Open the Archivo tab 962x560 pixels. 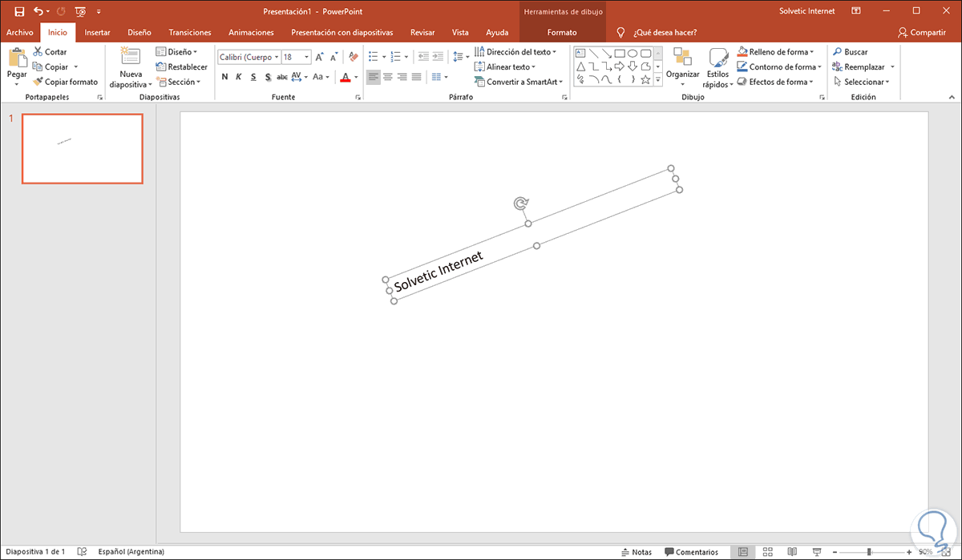pyautogui.click(x=19, y=33)
